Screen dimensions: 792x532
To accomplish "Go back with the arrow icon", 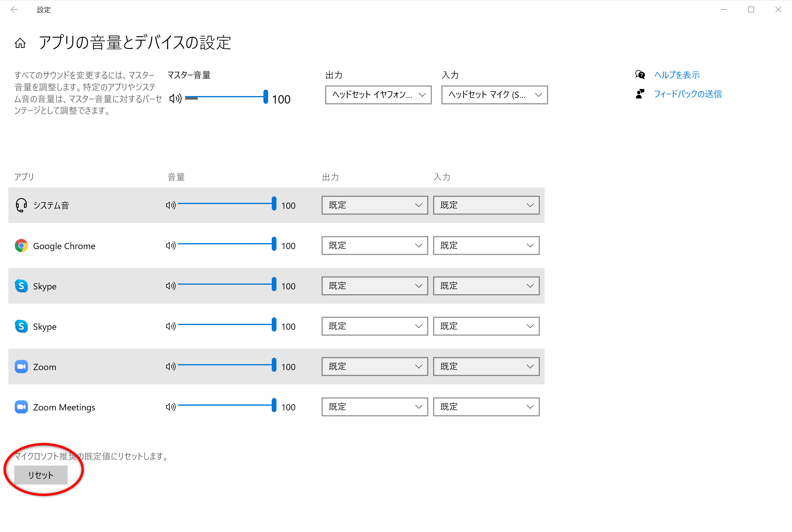I will (x=14, y=9).
